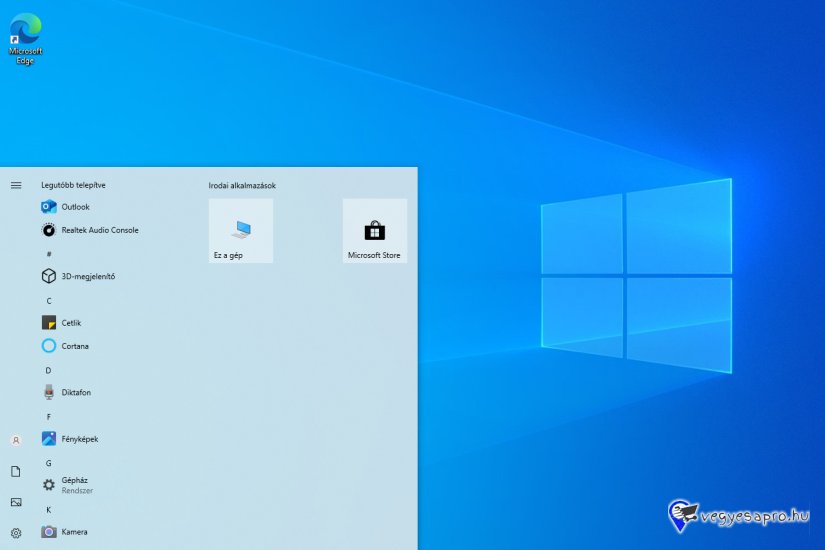This screenshot has width=825, height=550.
Task: Open Gépház system settings entry
Action: click(74, 484)
